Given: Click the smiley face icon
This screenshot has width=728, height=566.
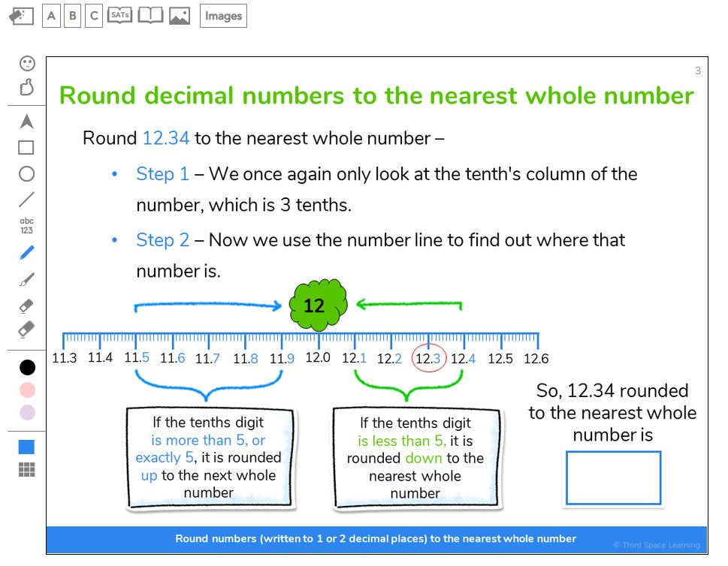Looking at the screenshot, I should click(x=27, y=64).
